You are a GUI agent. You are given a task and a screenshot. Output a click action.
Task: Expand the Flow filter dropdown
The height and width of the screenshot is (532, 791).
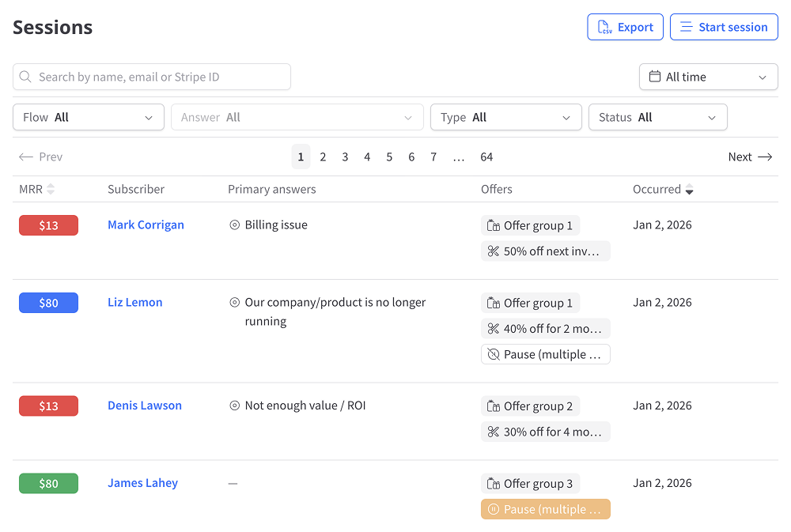pyautogui.click(x=89, y=117)
